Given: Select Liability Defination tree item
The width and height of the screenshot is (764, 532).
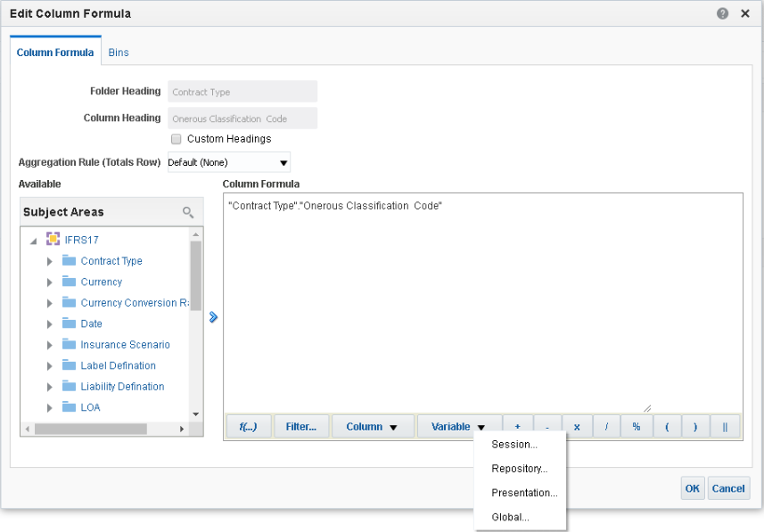Looking at the screenshot, I should click(x=122, y=387).
